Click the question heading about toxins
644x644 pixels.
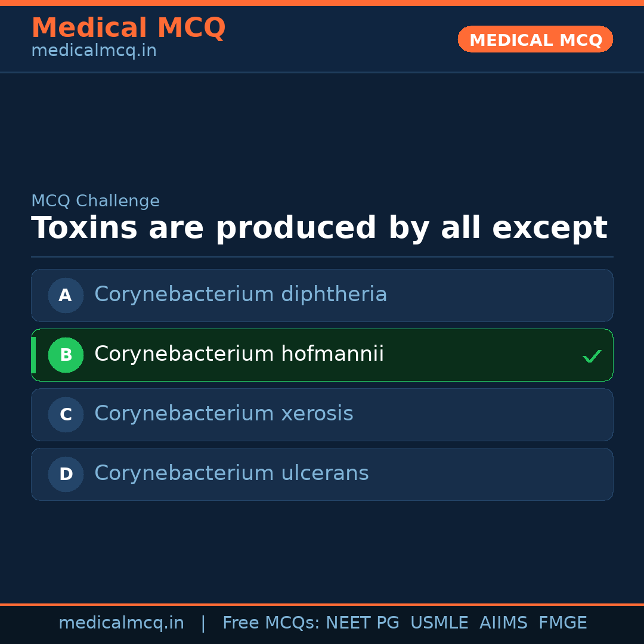click(319, 228)
